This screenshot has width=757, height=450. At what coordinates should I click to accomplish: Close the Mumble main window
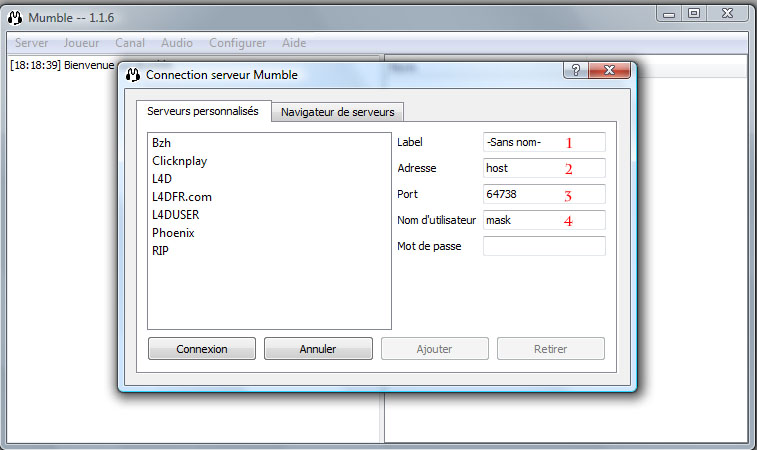[x=728, y=14]
